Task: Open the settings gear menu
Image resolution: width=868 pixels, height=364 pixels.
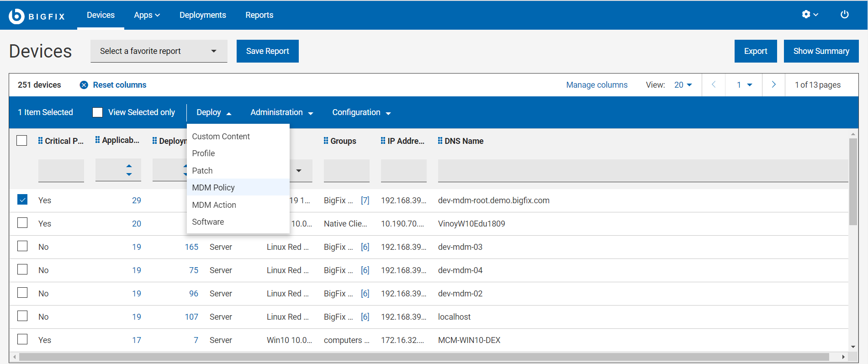Action: tap(809, 15)
